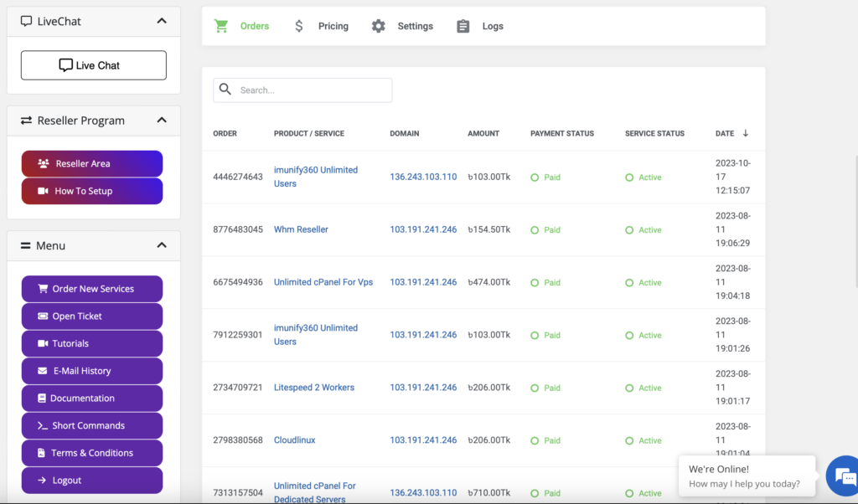Image resolution: width=858 pixels, height=504 pixels.
Task: Click the Settings gear icon
Action: click(x=379, y=26)
